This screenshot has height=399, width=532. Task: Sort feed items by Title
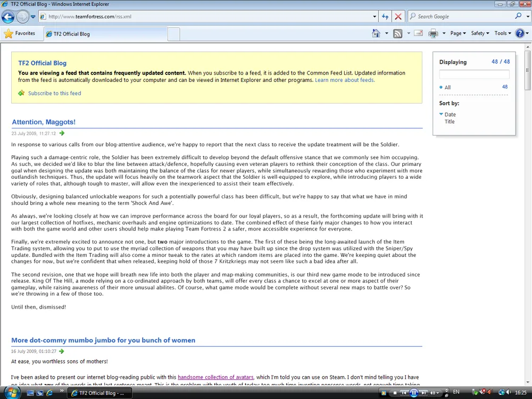click(450, 121)
